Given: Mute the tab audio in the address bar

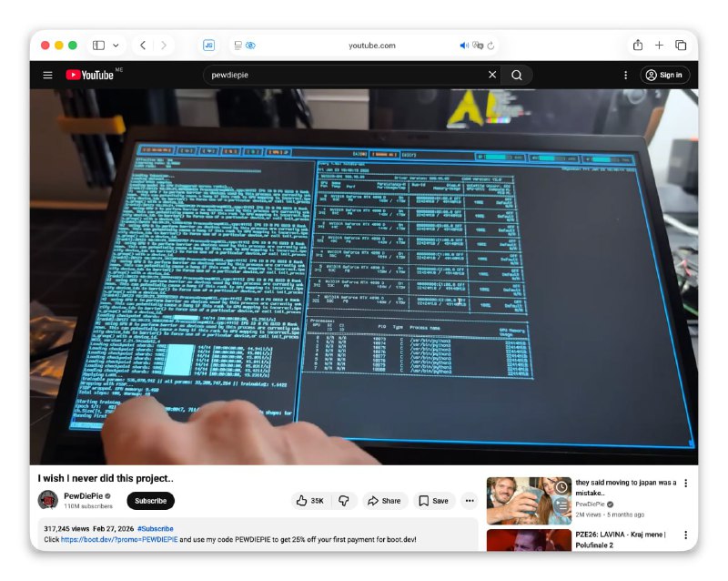Looking at the screenshot, I should 463,44.
